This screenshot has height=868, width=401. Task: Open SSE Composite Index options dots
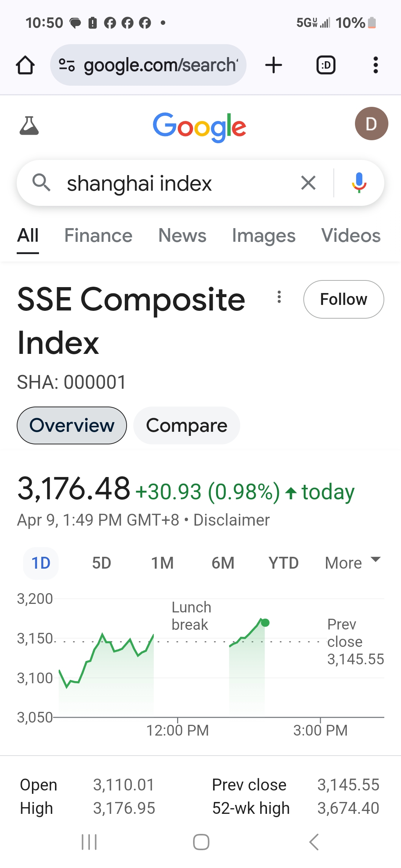point(279,297)
